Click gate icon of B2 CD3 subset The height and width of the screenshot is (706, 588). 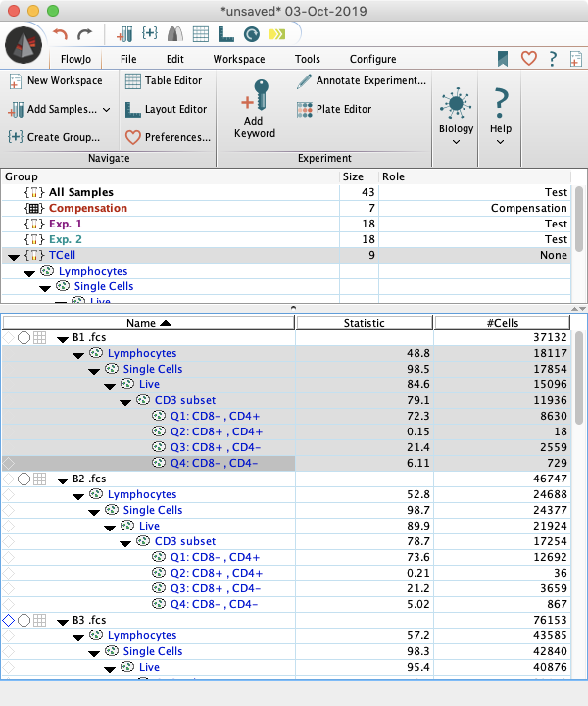click(143, 540)
